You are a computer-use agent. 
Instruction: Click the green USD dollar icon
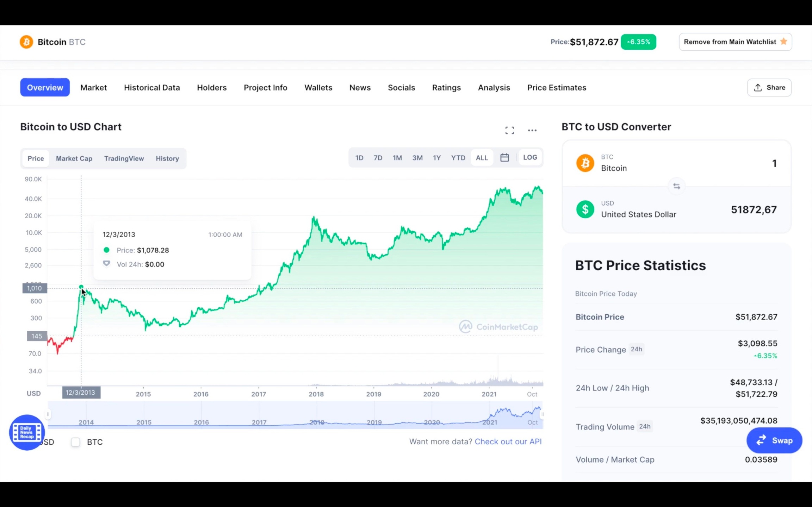585,209
